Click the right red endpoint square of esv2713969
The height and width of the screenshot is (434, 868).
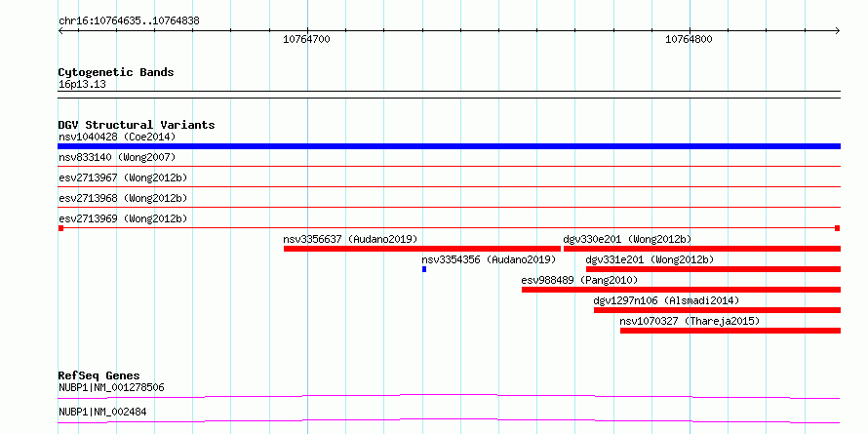click(838, 228)
